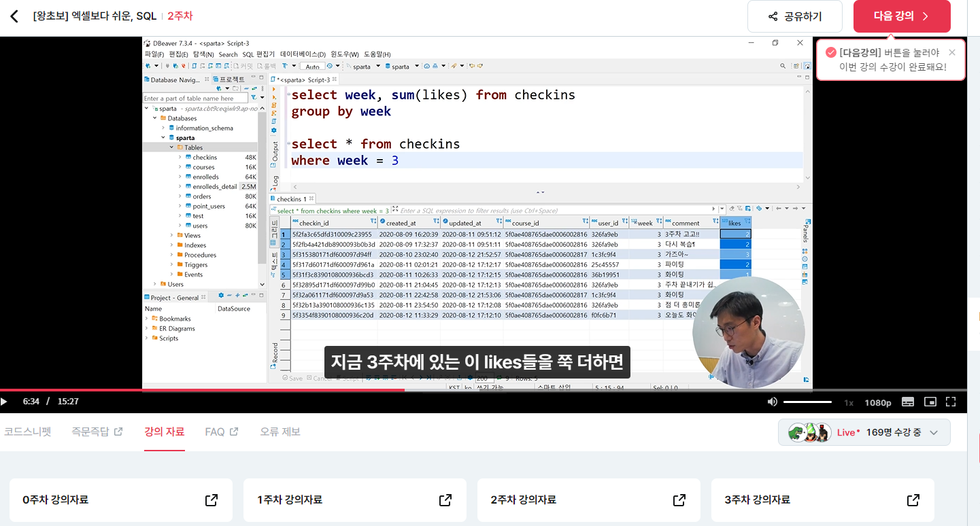This screenshot has width=980, height=526.
Task: Select the Scripts folder in Project panel
Action: click(169, 338)
